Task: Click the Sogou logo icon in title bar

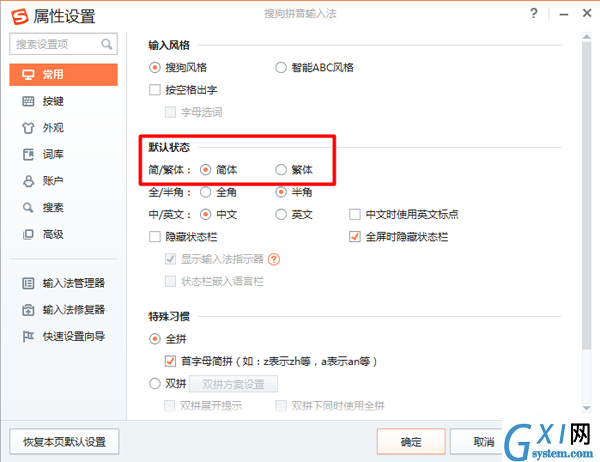Action: [20, 16]
